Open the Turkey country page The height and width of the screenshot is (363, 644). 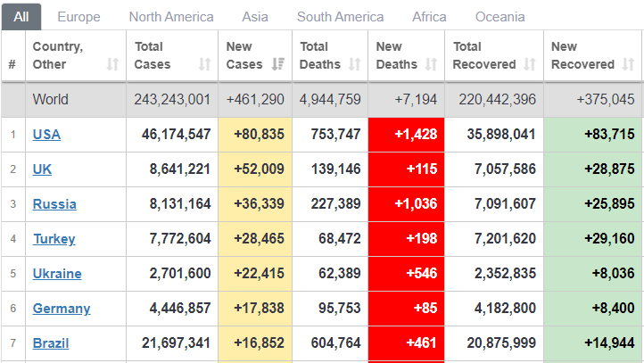coord(54,239)
